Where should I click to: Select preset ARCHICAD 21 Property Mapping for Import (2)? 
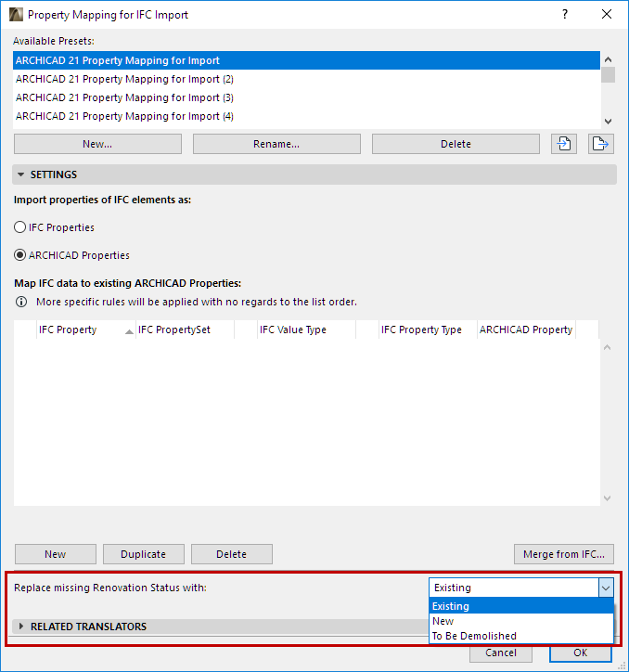[306, 79]
